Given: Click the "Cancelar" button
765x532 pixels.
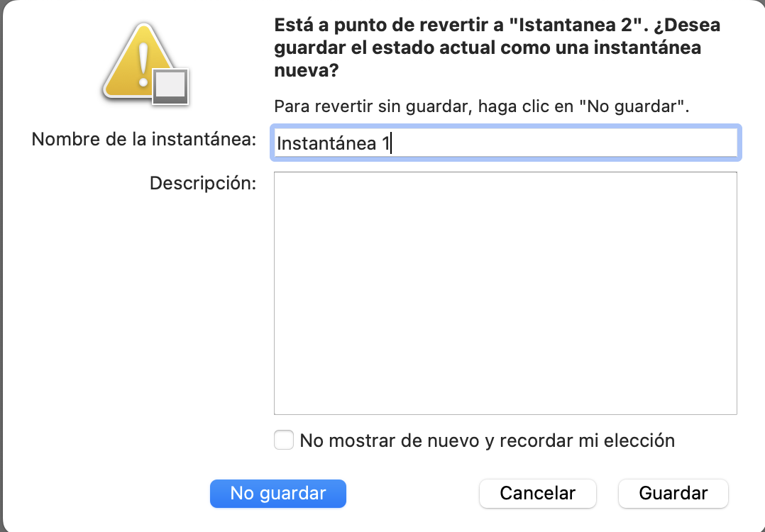Looking at the screenshot, I should click(537, 493).
